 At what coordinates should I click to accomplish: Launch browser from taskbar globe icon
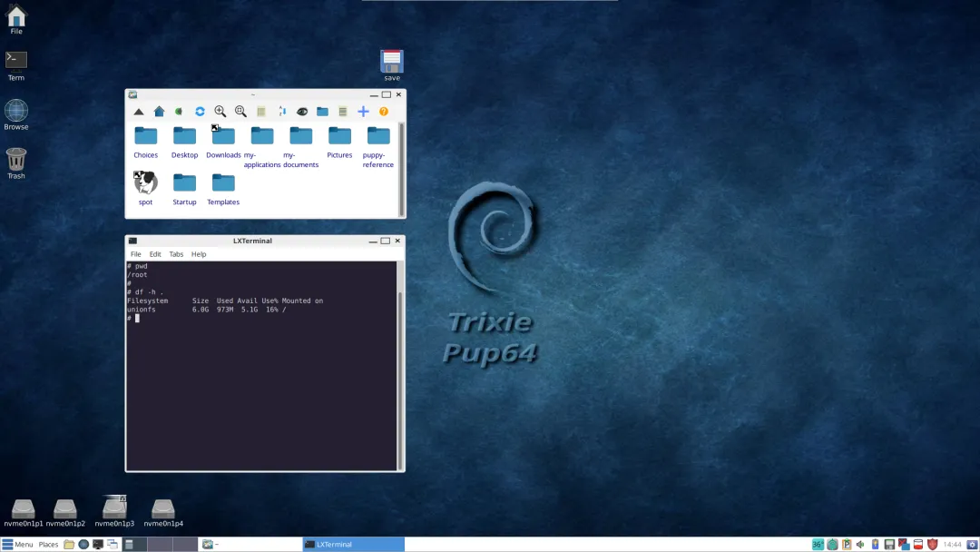coord(83,545)
